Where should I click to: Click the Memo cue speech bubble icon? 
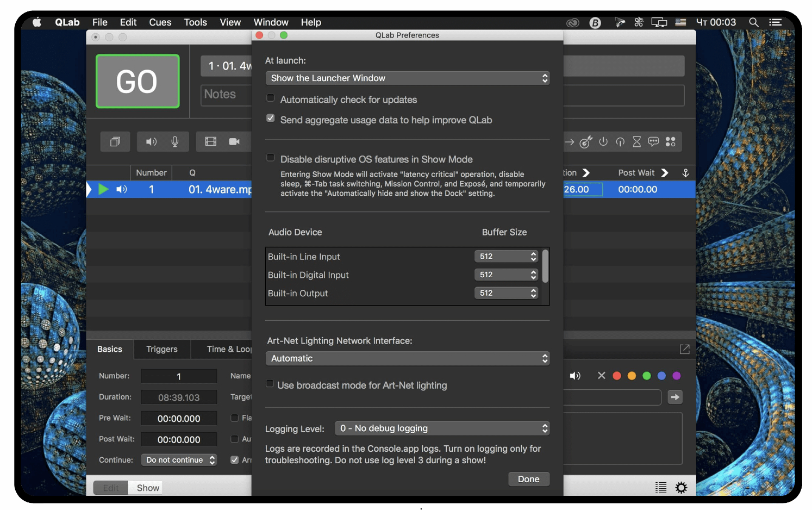point(653,142)
